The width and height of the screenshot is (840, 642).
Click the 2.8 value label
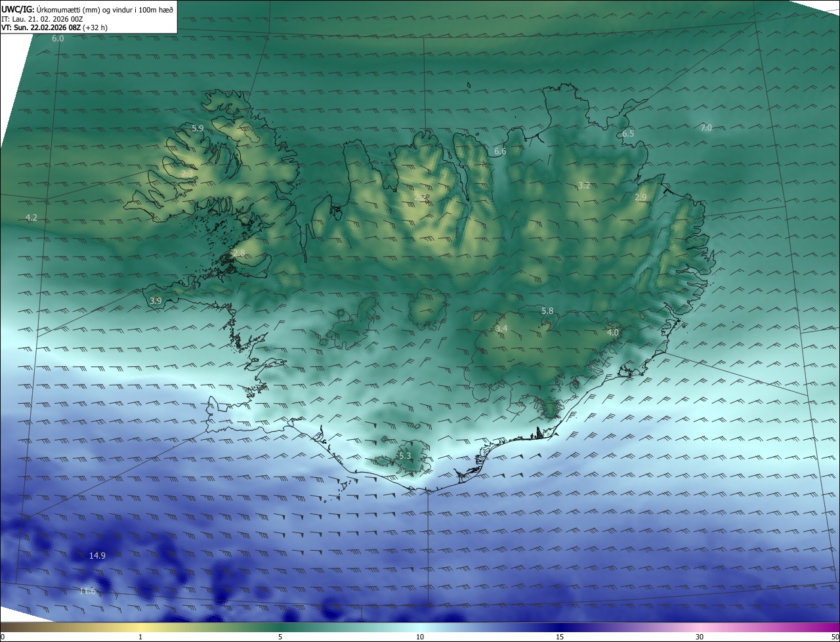click(239, 253)
